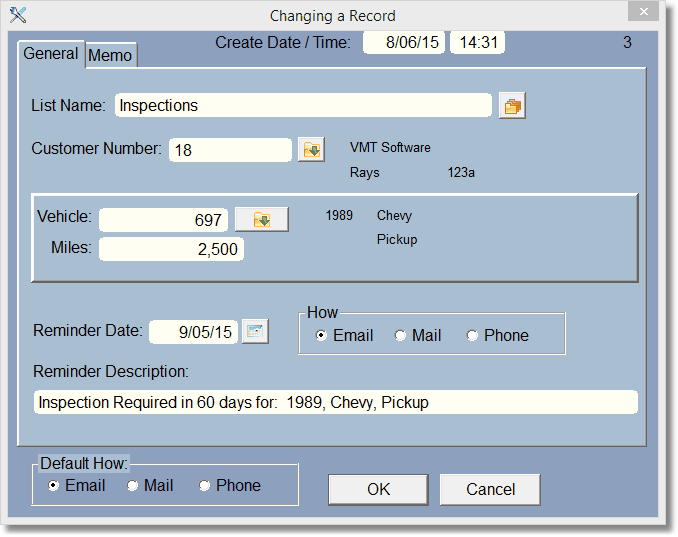Click the record number 3 at top right
This screenshot has height=537, width=678.
click(x=627, y=42)
